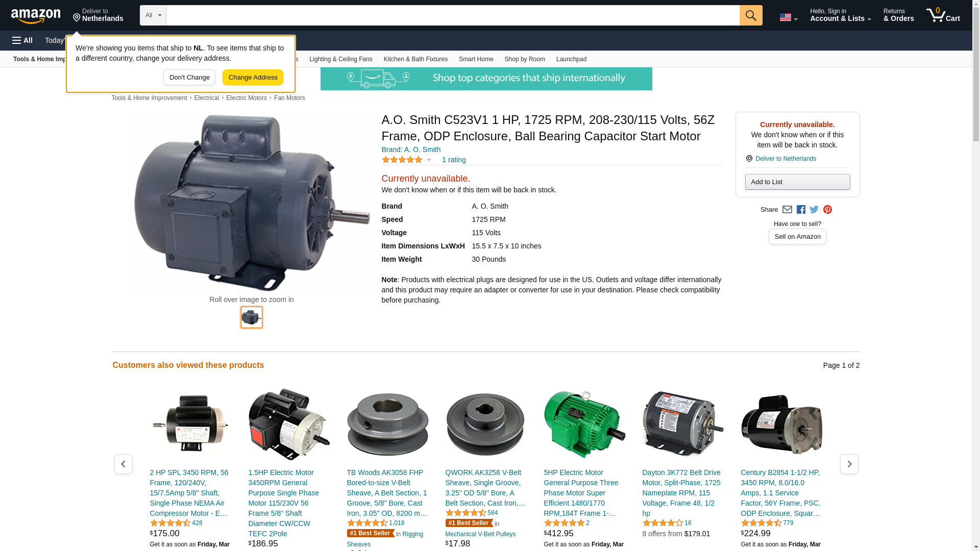Expand the search category All dropdown
This screenshot has height=551, width=980.
coord(153,15)
